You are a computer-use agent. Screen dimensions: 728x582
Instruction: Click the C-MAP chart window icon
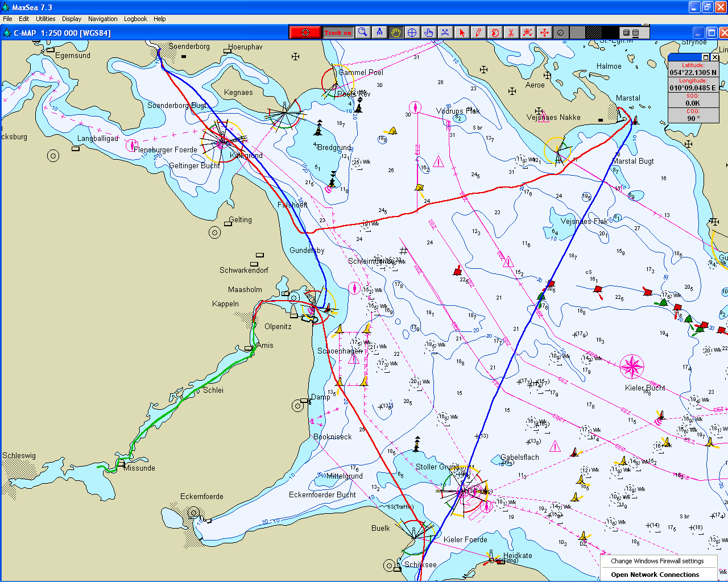coord(7,33)
